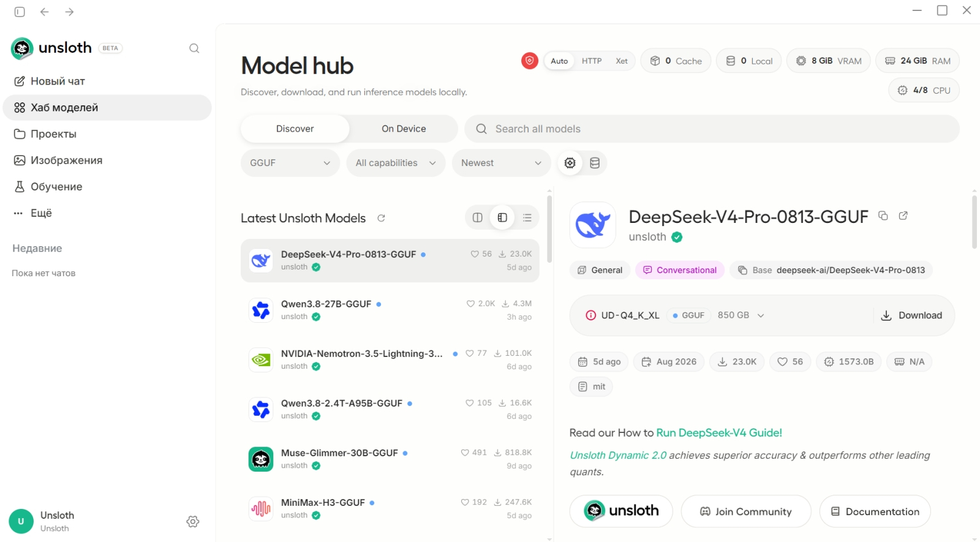This screenshot has width=980, height=542.
Task: Select the side panel view layout
Action: (502, 217)
